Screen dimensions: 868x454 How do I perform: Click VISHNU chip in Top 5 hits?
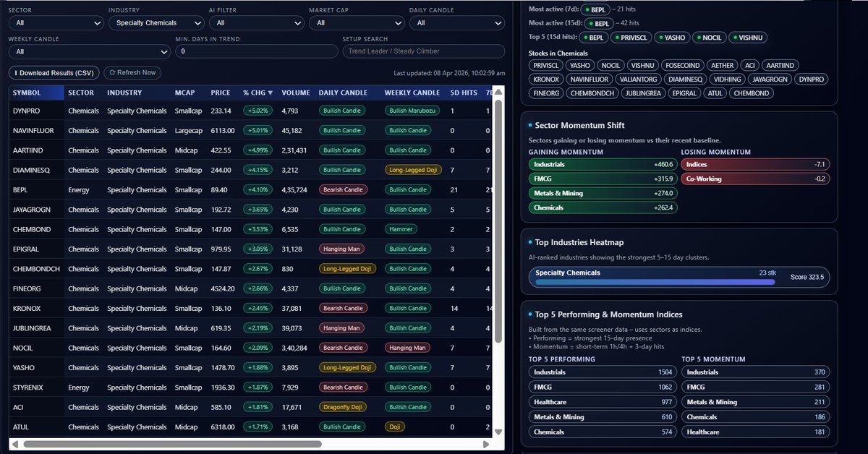tap(749, 37)
